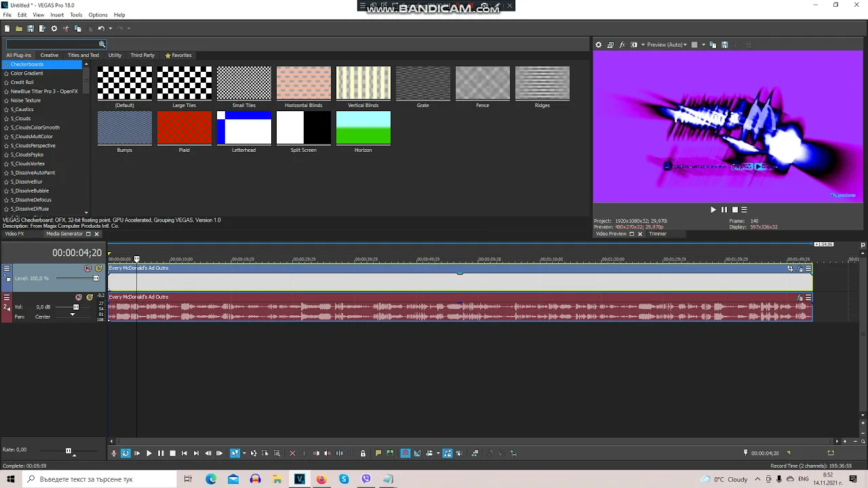Open the Preview (Auto) quality dropdown

tap(667, 45)
